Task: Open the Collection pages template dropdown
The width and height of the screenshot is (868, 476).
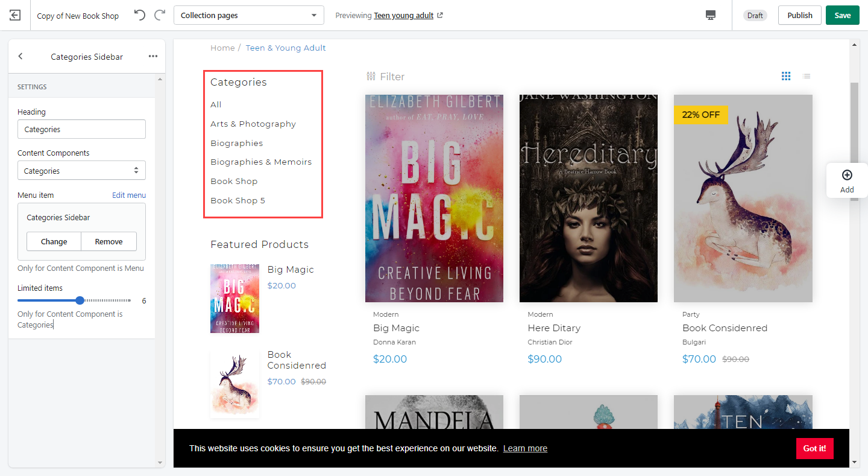Action: 249,15
